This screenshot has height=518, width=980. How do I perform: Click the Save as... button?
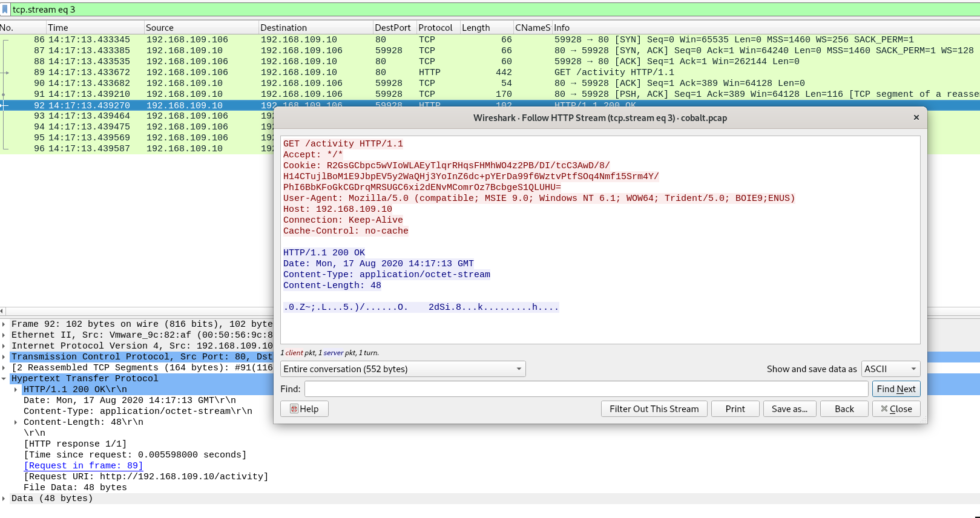tap(789, 409)
